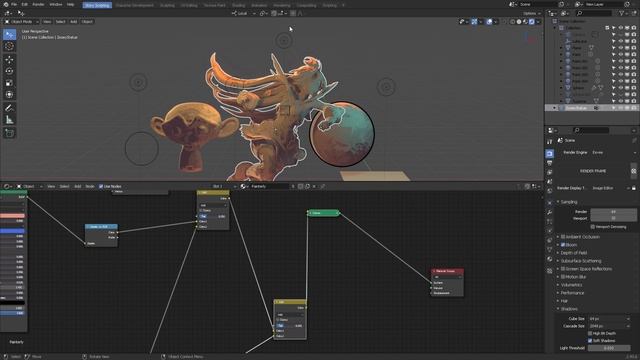Select the Select Box tool
640x360 pixels.
tap(9, 34)
